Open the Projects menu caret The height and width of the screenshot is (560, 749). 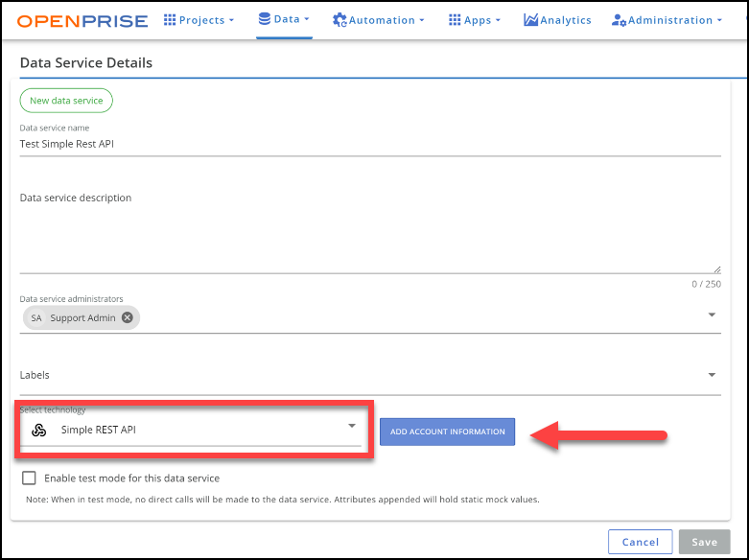[x=232, y=20]
